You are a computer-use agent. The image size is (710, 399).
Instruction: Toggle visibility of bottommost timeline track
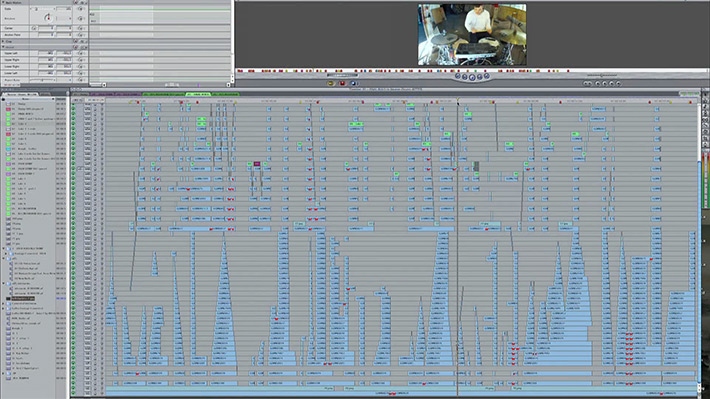[x=73, y=393]
